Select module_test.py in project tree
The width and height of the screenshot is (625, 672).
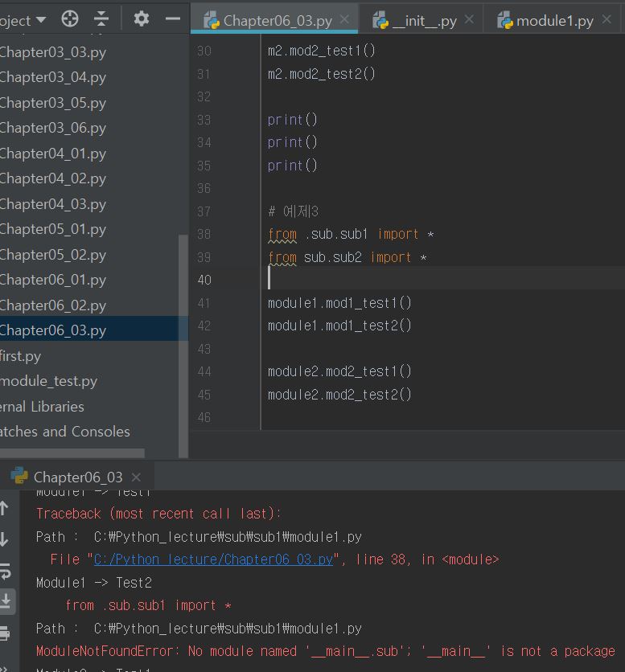pos(49,381)
